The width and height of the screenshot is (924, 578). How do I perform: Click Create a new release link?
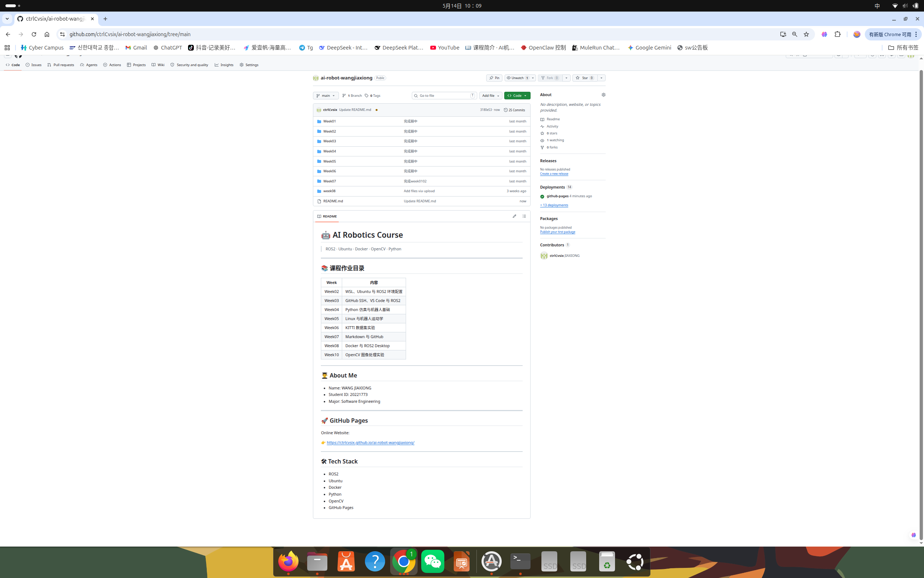coord(554,174)
